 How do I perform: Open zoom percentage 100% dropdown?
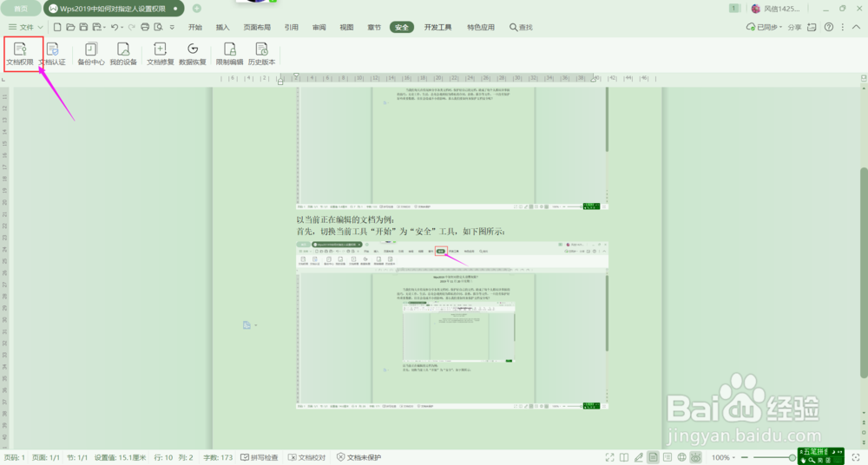click(x=724, y=457)
